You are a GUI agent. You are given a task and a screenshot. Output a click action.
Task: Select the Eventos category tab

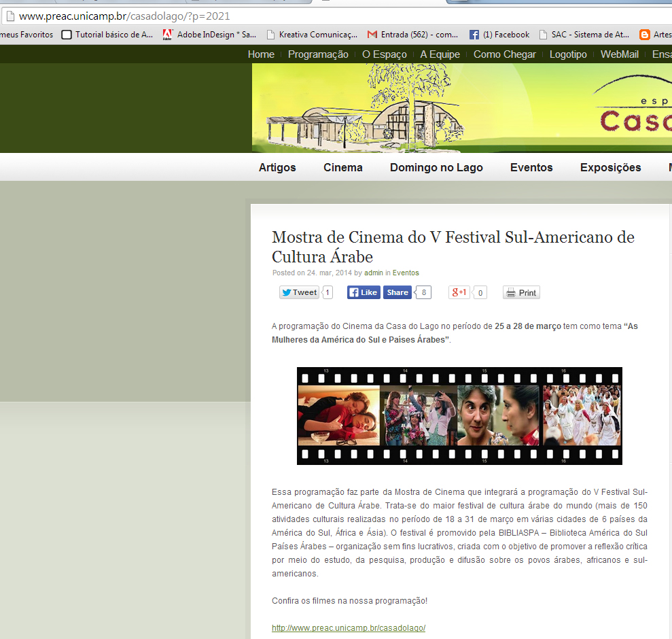coord(531,167)
